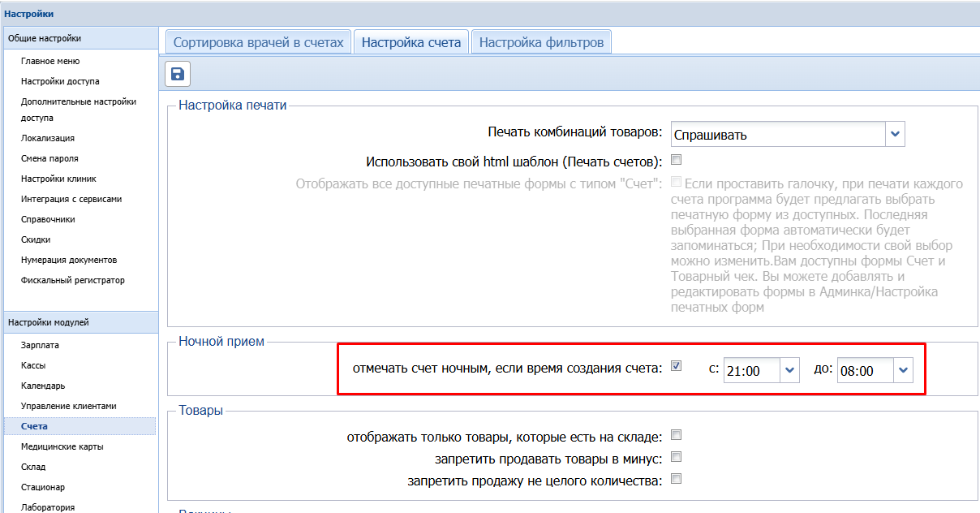Enable the Использовать свой html шаблон checkbox
980x513 pixels.
(x=676, y=159)
